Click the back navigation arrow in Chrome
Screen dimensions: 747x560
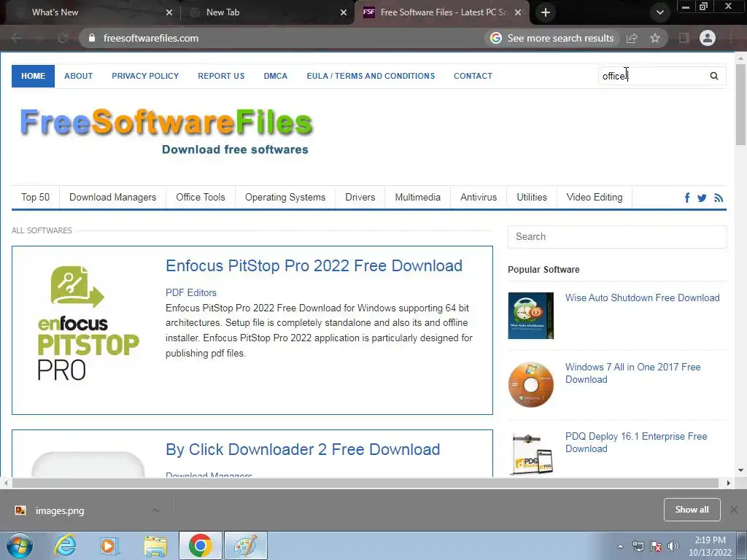pos(16,38)
